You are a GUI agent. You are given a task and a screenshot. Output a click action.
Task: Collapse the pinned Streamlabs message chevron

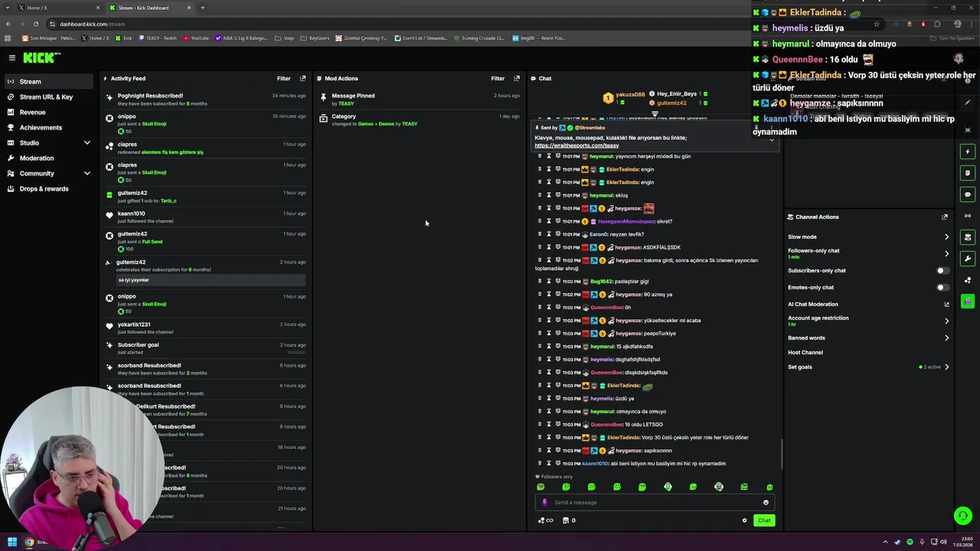(771, 140)
